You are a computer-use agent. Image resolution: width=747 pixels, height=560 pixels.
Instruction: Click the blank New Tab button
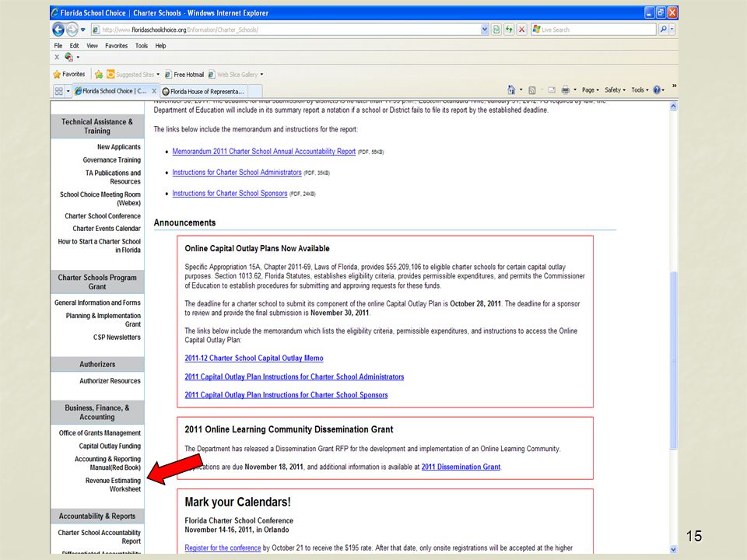click(x=255, y=92)
